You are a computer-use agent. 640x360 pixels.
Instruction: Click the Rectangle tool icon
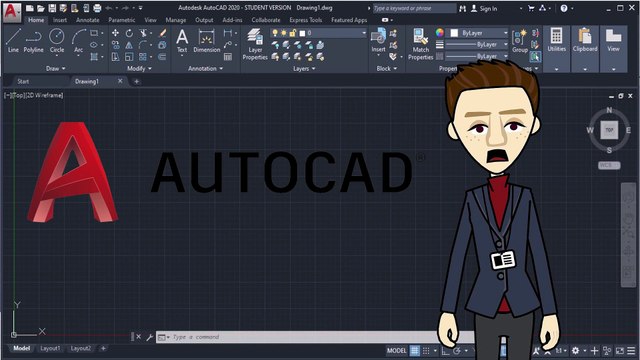[x=94, y=33]
